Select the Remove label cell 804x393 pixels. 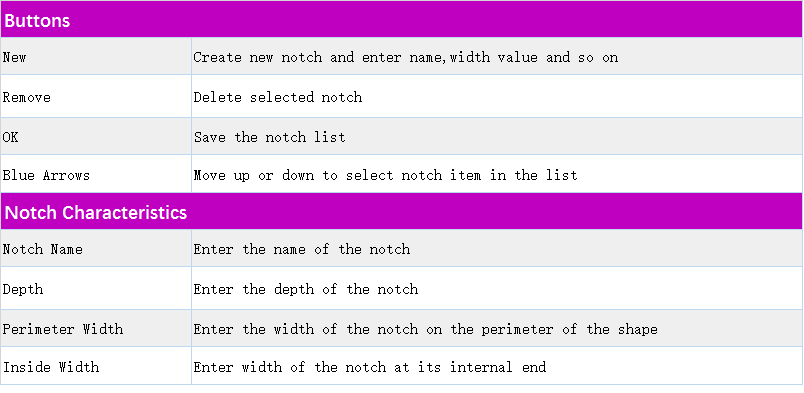point(96,96)
